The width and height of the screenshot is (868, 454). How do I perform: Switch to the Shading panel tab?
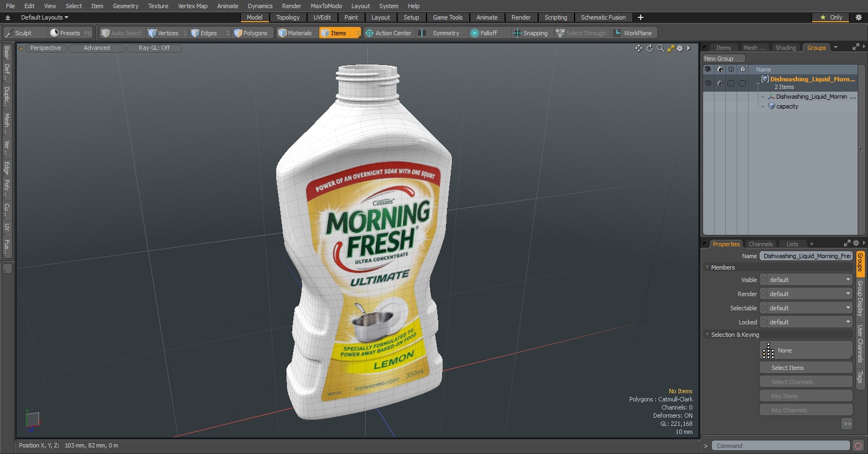tap(785, 48)
